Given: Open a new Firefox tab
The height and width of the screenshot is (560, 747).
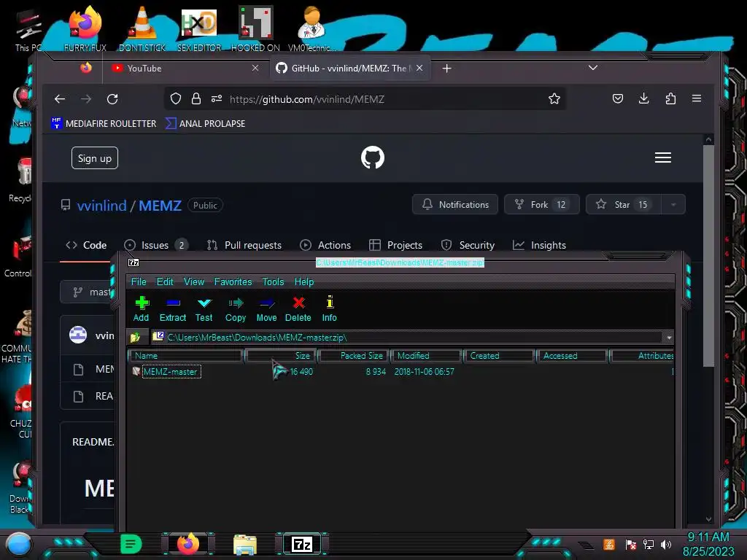Looking at the screenshot, I should 446,69.
